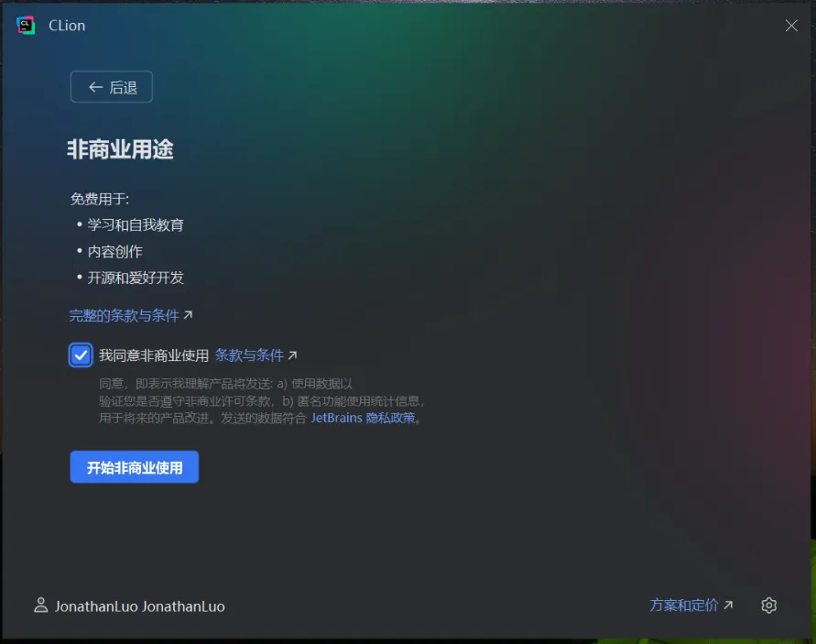Open settings gear icon

tap(768, 605)
